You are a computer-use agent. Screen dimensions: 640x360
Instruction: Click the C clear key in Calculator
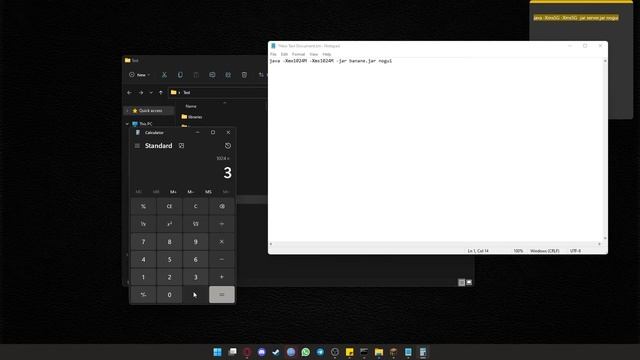(196, 207)
